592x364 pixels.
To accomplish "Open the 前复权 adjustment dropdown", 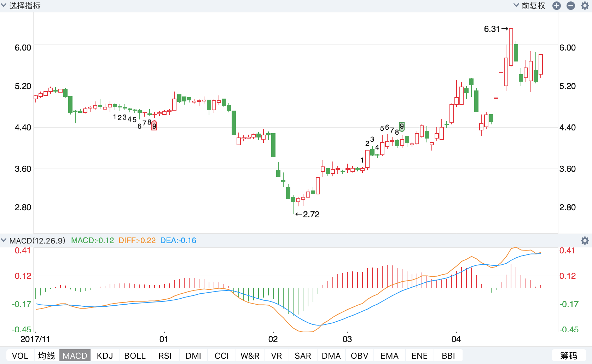I will 529,6.
